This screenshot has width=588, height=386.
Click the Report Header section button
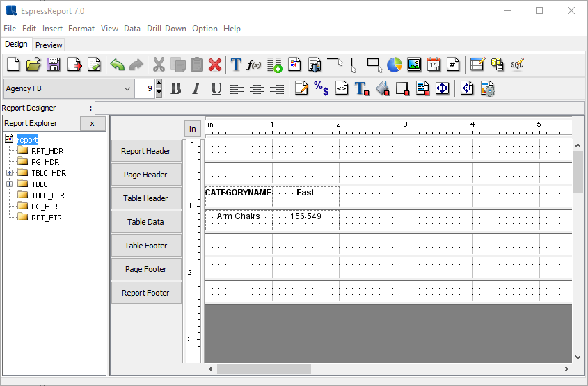pyautogui.click(x=146, y=151)
